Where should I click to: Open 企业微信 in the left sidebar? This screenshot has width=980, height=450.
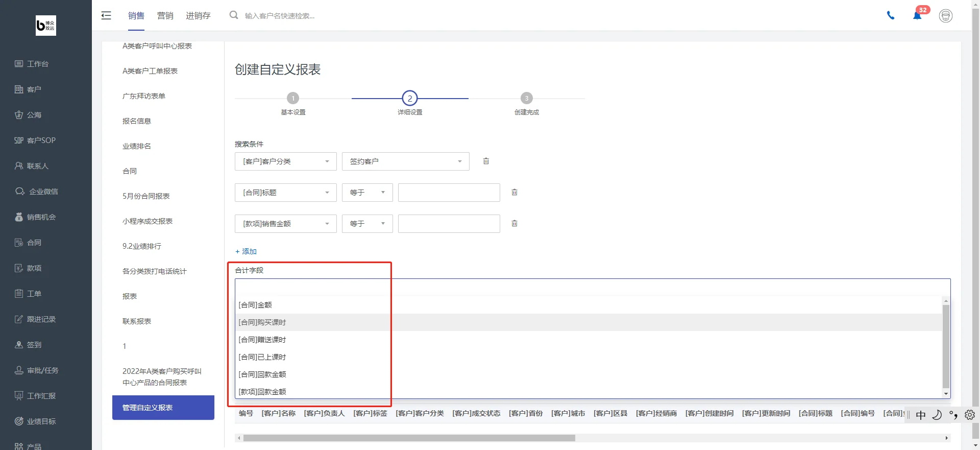pyautogui.click(x=36, y=192)
